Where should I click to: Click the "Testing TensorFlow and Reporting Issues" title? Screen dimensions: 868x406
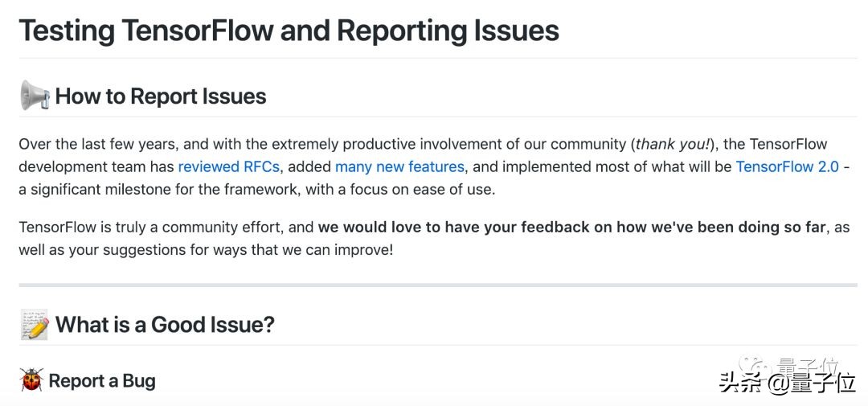tap(289, 31)
